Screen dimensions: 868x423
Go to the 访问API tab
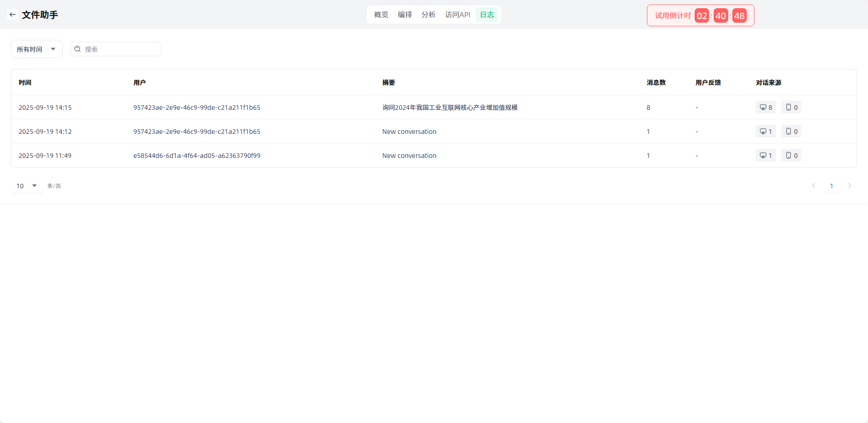(457, 15)
